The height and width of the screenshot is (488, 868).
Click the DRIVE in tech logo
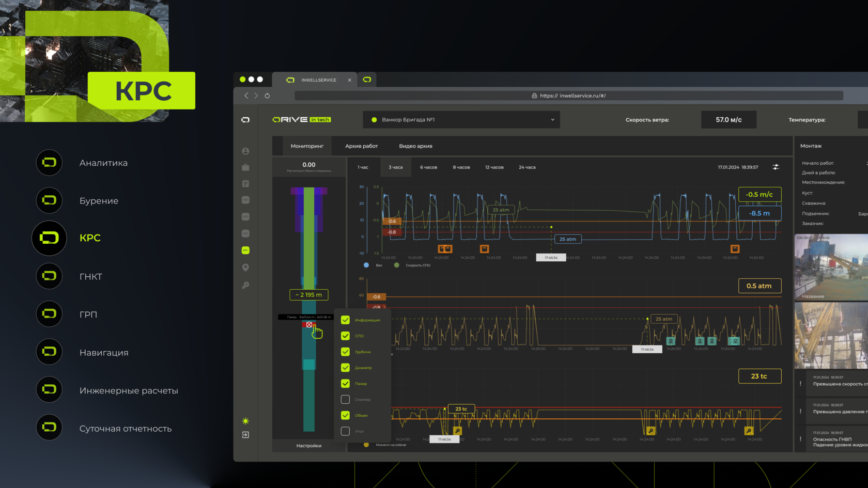302,120
